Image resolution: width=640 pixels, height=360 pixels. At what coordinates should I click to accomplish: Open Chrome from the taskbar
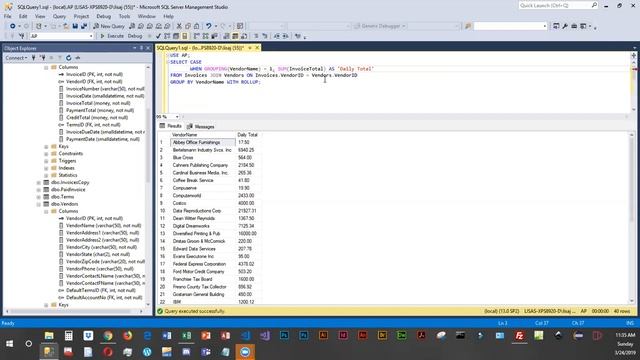coord(108,336)
